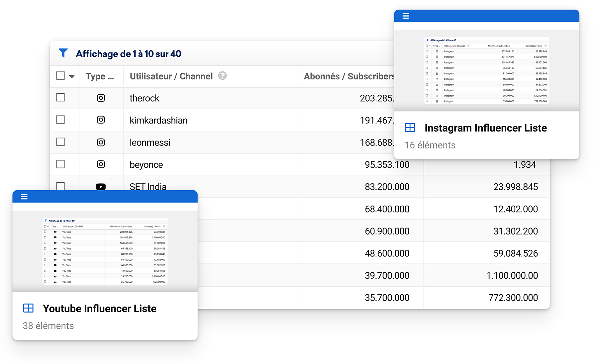
Task: Click the Instagram icon in kimkardashian row
Action: (101, 120)
